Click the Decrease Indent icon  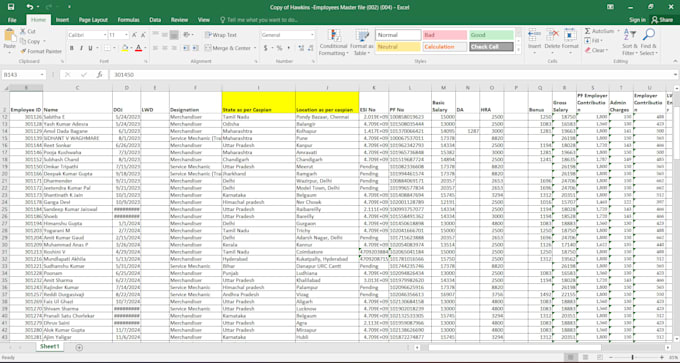[x=185, y=48]
